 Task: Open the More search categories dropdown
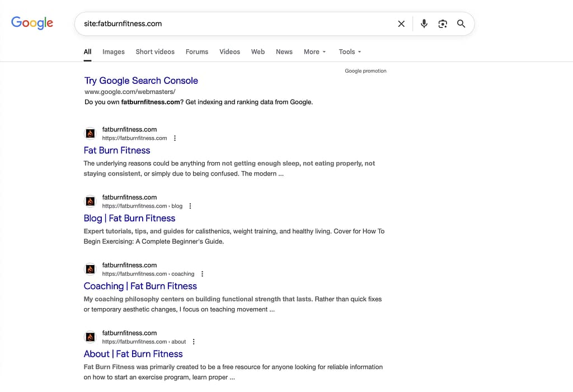[314, 51]
